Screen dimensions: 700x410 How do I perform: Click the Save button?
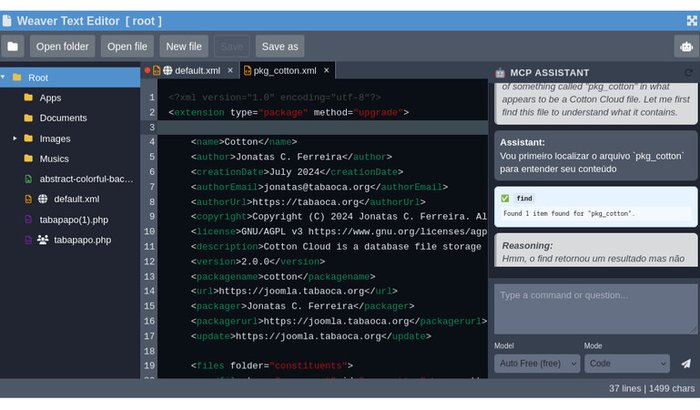[232, 46]
